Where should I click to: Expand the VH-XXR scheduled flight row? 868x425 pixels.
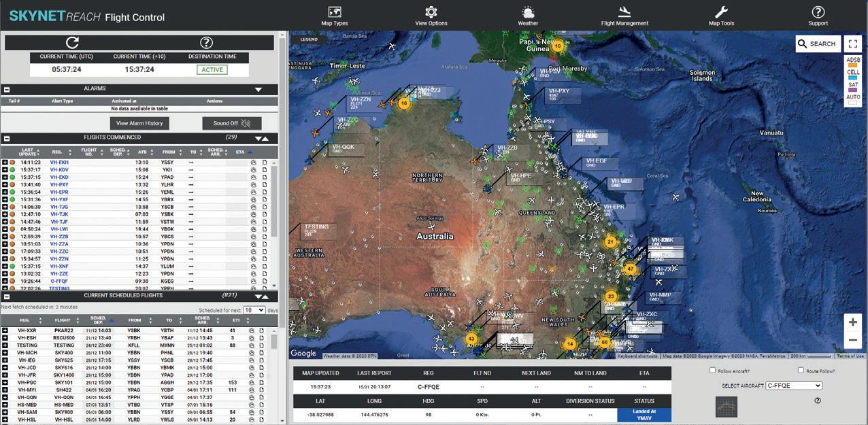[x=5, y=330]
